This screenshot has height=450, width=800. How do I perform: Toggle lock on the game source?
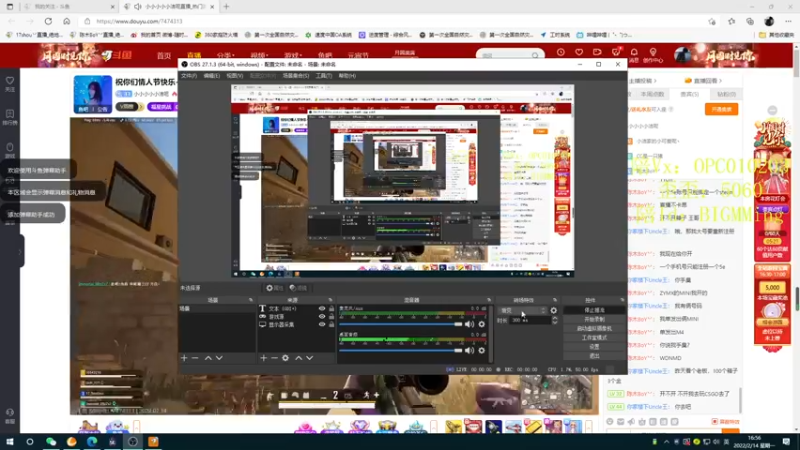332,316
